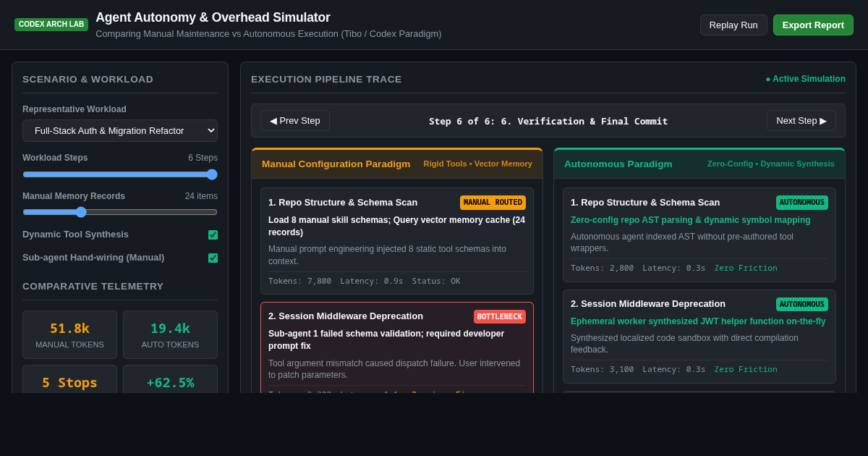The height and width of the screenshot is (456, 868).
Task: Click AUTONOMOUS badge on Session Middleware card
Action: (x=802, y=304)
